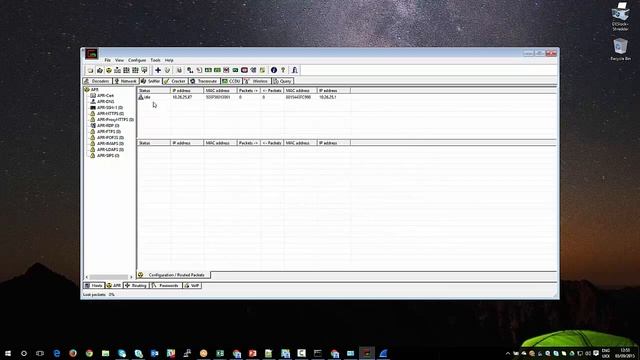640x360 pixels.
Task: Open the Routing sub-tab
Action: (136, 286)
